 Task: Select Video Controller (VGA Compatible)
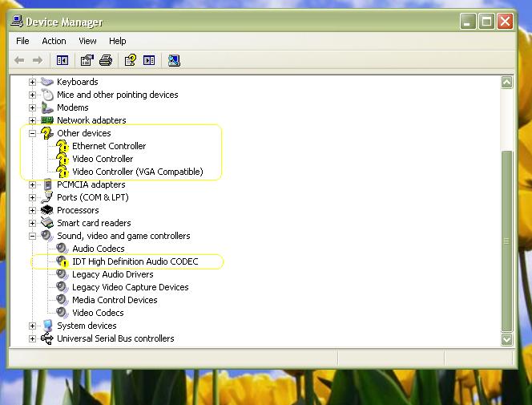(x=138, y=172)
